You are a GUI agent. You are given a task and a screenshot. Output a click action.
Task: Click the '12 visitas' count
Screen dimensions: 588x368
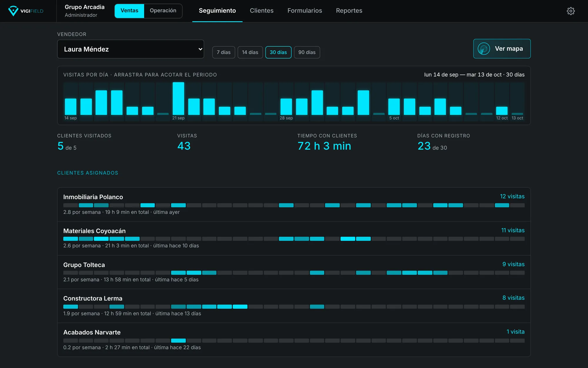512,196
